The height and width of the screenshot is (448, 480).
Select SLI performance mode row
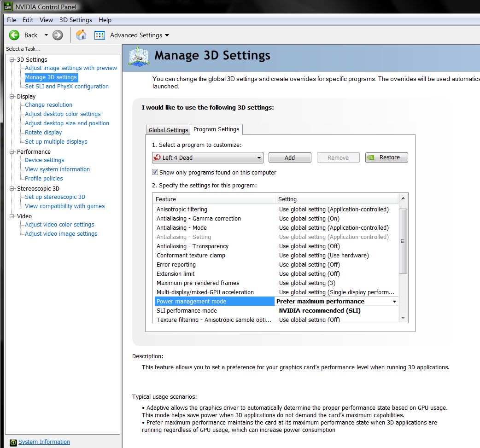coord(275,311)
